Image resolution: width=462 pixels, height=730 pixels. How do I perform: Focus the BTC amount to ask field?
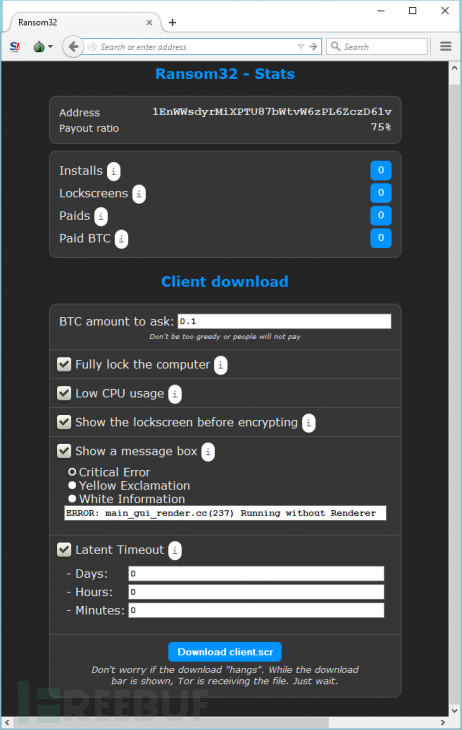click(284, 321)
